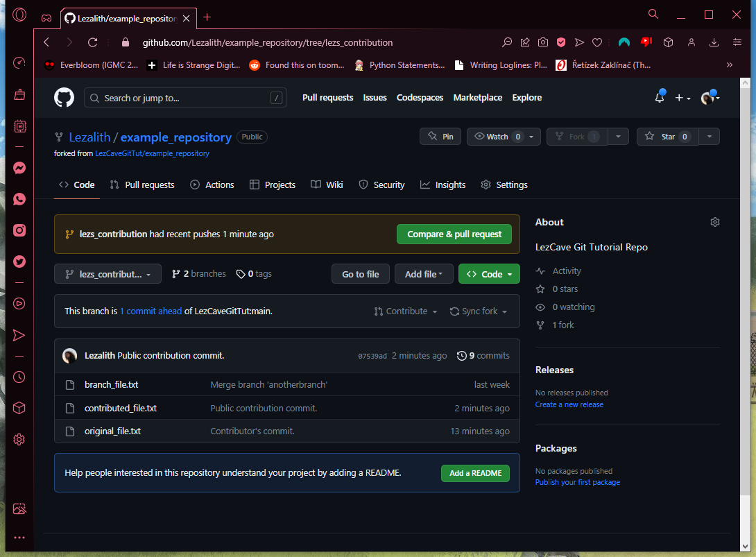Focus the 'Search or jump to' field
Image resolution: width=756 pixels, height=557 pixels.
[185, 98]
